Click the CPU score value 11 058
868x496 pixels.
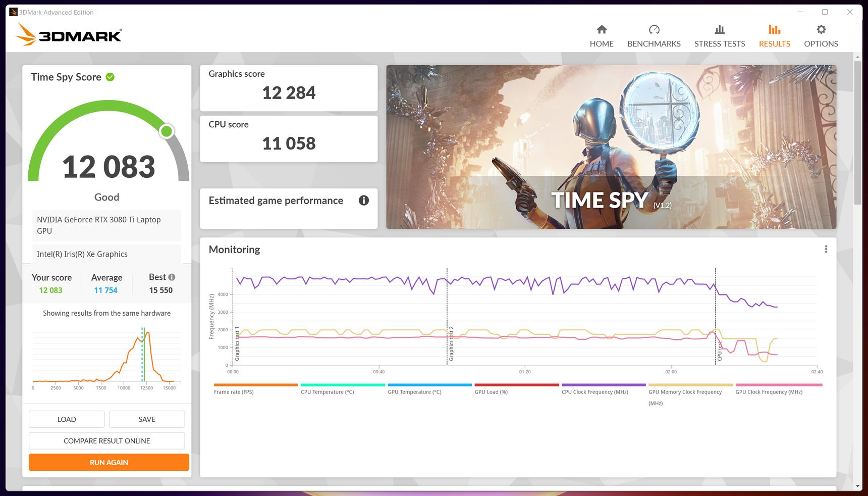click(x=289, y=143)
